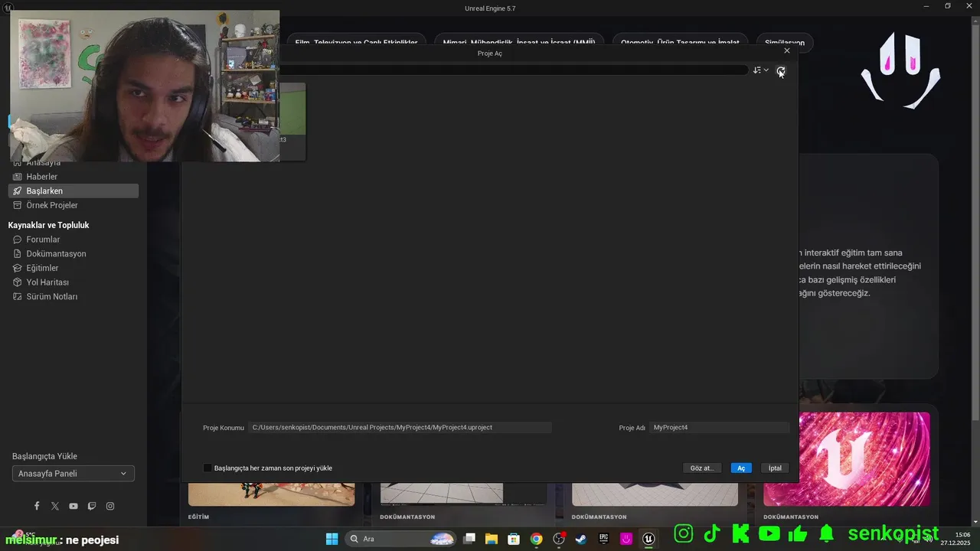This screenshot has height=551, width=980.
Task: Click the Proje Konumu path field
Action: click(400, 428)
